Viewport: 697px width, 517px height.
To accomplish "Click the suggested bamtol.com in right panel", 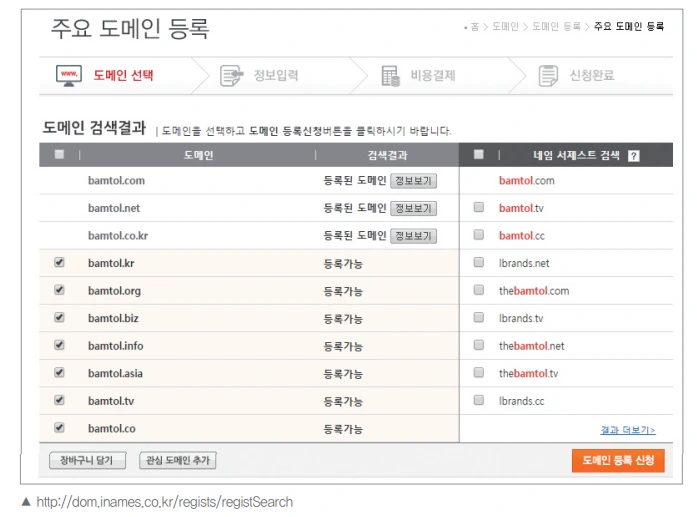I will pos(527,180).
